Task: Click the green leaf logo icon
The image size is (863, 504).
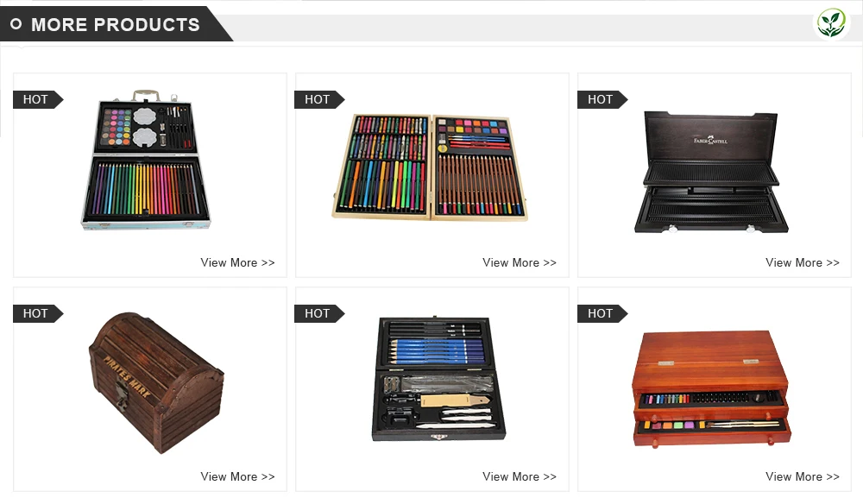Action: [x=831, y=23]
